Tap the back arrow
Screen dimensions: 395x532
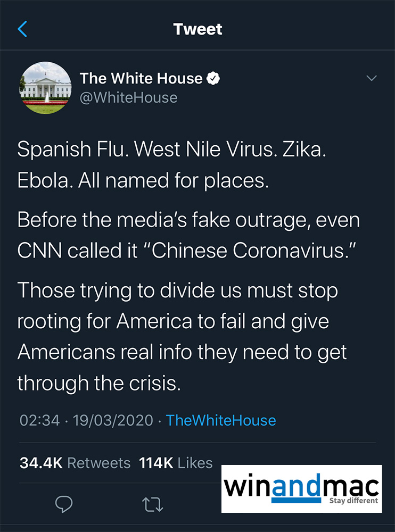[x=22, y=29]
